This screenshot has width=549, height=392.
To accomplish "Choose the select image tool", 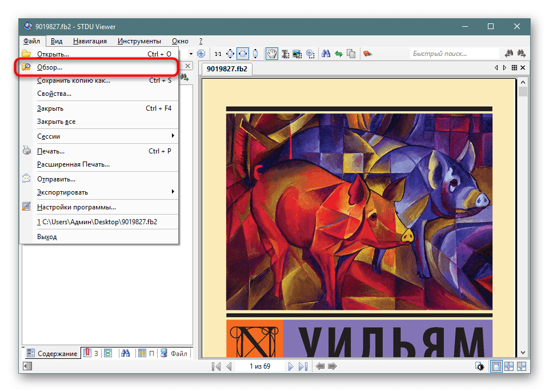I will pyautogui.click(x=297, y=54).
